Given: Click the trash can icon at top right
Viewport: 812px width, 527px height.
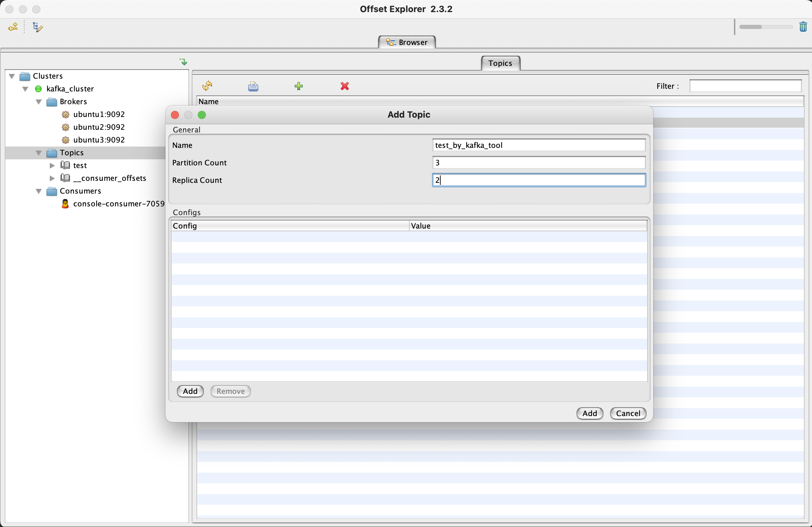Looking at the screenshot, I should coord(803,27).
